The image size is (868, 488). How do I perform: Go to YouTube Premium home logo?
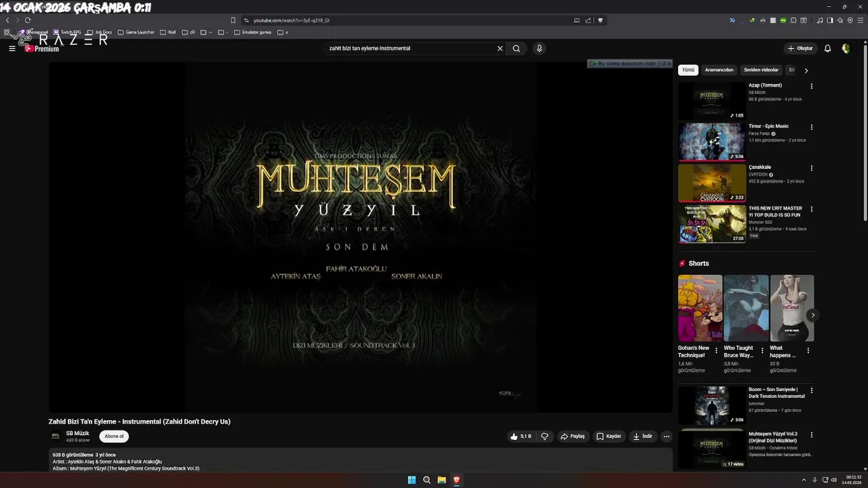point(42,49)
